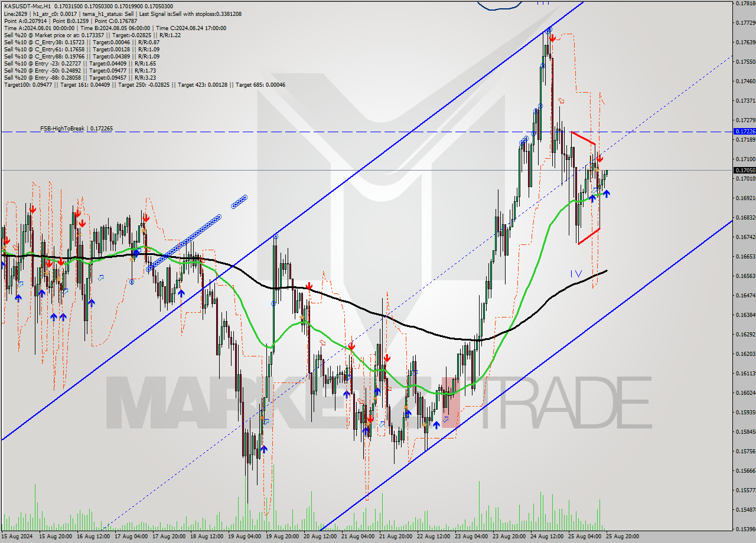
Task: Click the 'I V' wave label
Action: (576, 274)
